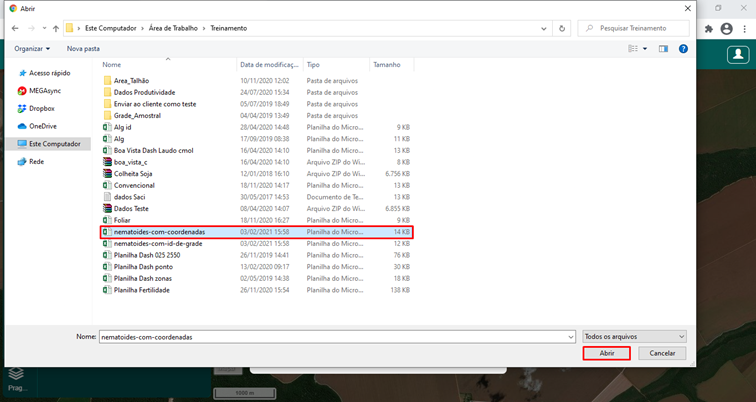Focus the Pesquisar Treinamento search box
756x402 pixels.
pos(634,28)
